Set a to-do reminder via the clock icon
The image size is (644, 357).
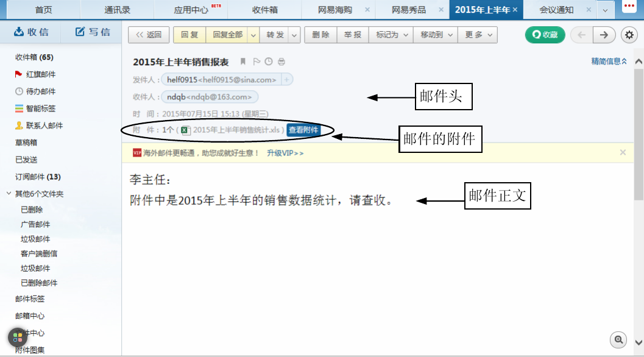pyautogui.click(x=269, y=62)
